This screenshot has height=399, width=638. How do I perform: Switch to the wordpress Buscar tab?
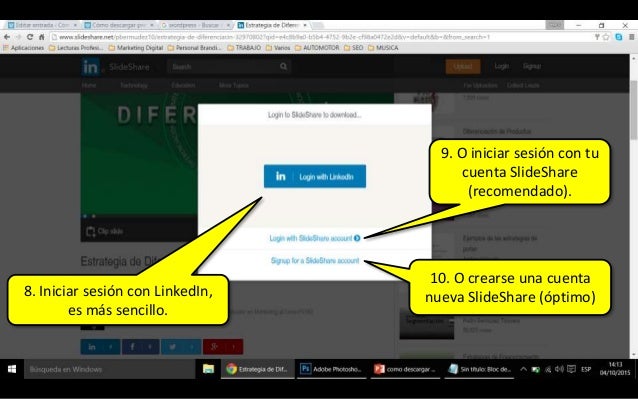click(194, 25)
